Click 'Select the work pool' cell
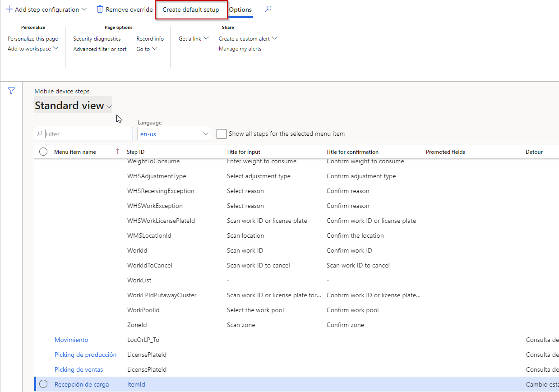 255,310
